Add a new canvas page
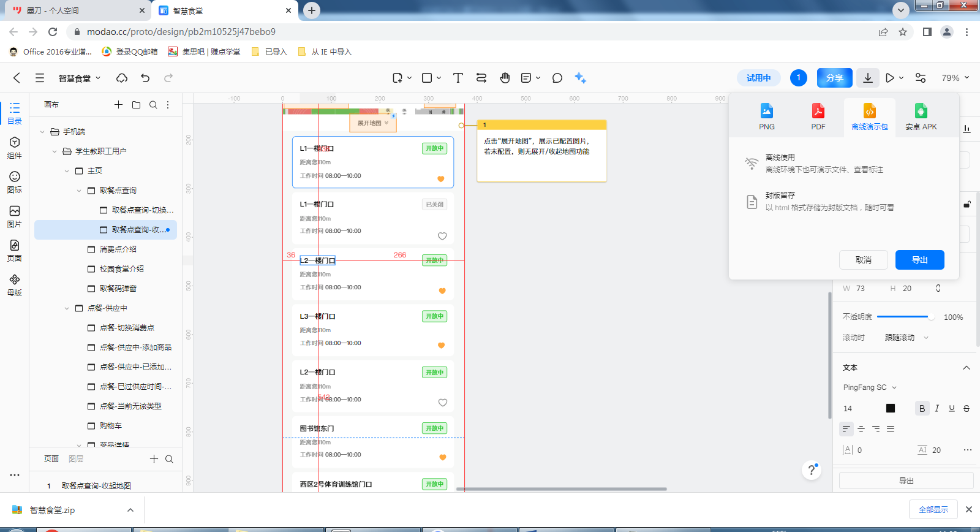Screen dimensions: 980x532 pyautogui.click(x=119, y=105)
